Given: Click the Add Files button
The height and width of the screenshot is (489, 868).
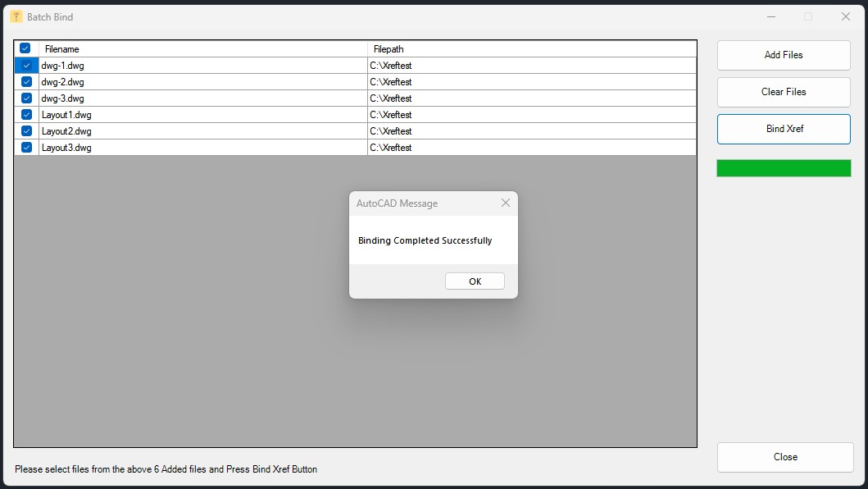Looking at the screenshot, I should pyautogui.click(x=784, y=55).
